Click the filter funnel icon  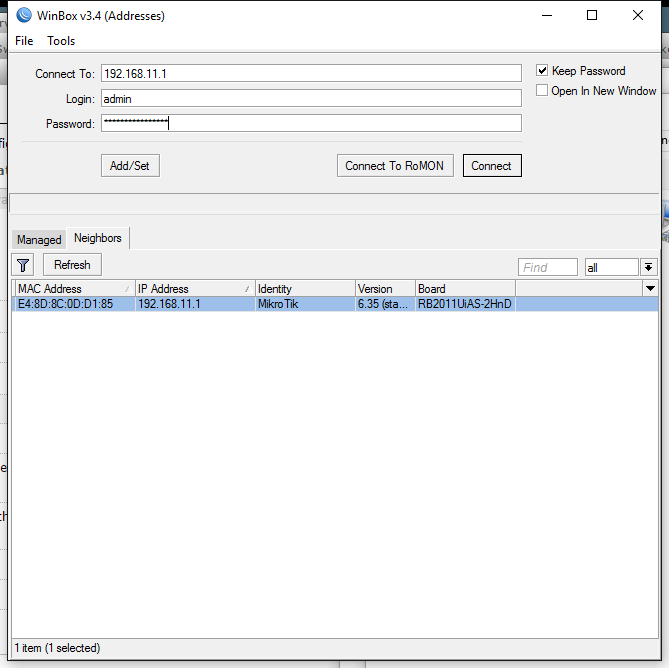(23, 265)
